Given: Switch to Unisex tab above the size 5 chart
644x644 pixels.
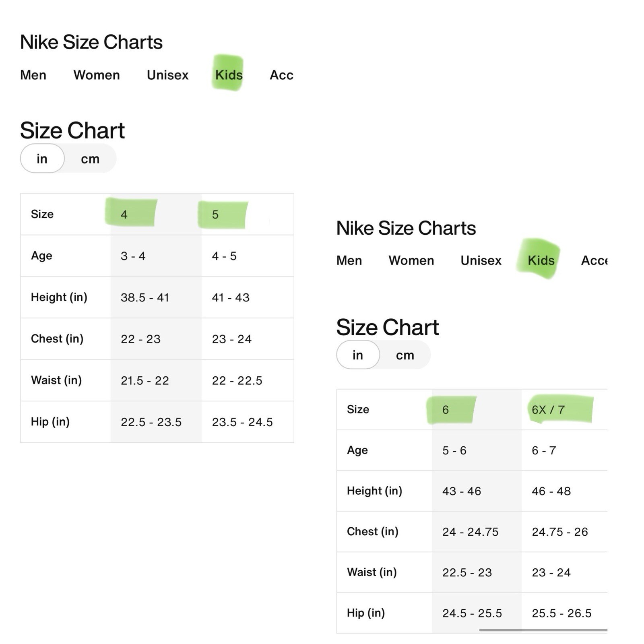Looking at the screenshot, I should 167,75.
